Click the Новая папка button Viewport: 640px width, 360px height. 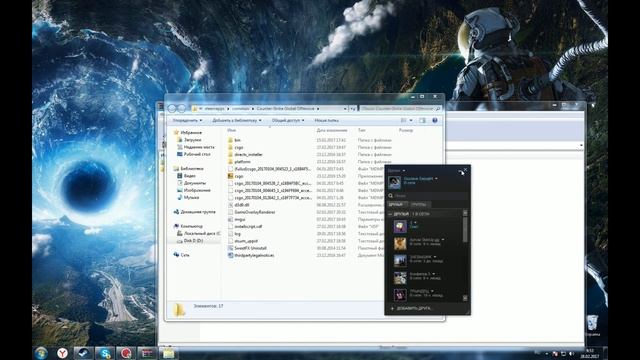coord(327,120)
